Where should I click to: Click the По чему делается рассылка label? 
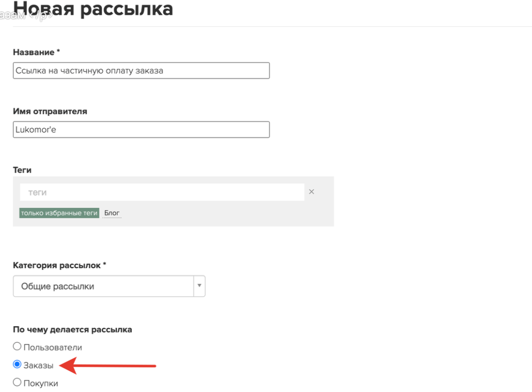[x=72, y=329]
